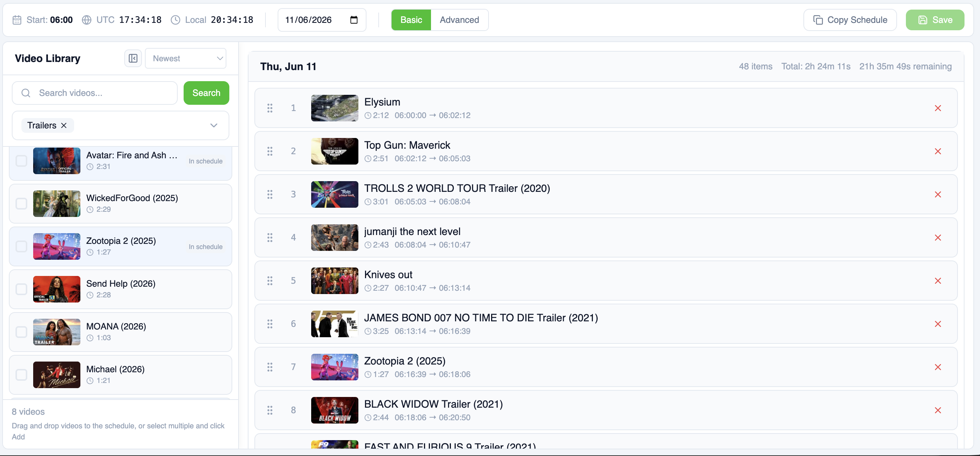Collapse the Video Library panel icon
Image resolution: width=980 pixels, height=456 pixels.
(133, 58)
